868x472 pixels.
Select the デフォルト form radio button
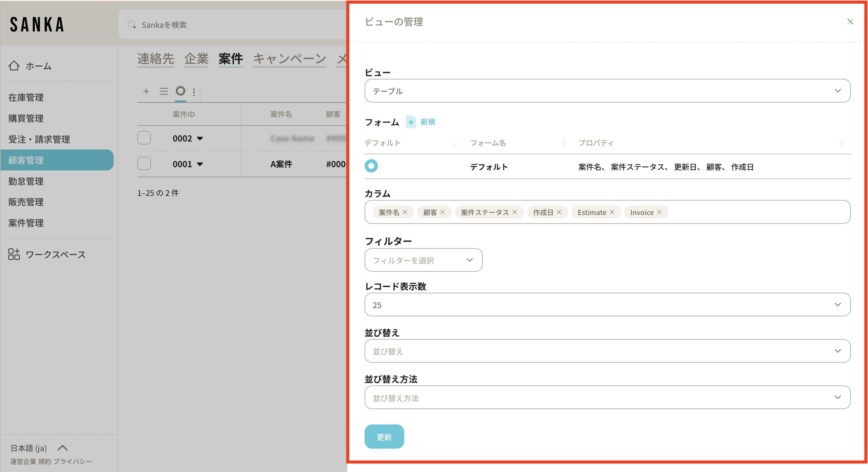(371, 166)
